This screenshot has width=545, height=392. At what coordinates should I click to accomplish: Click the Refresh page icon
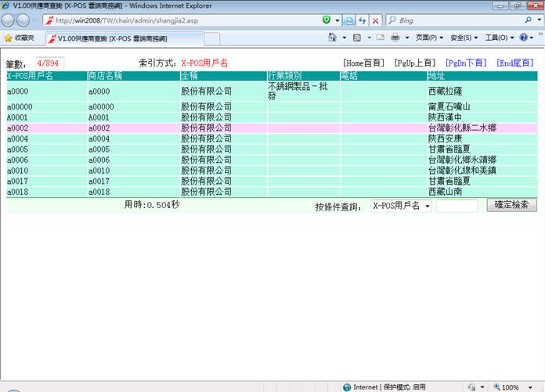(363, 20)
